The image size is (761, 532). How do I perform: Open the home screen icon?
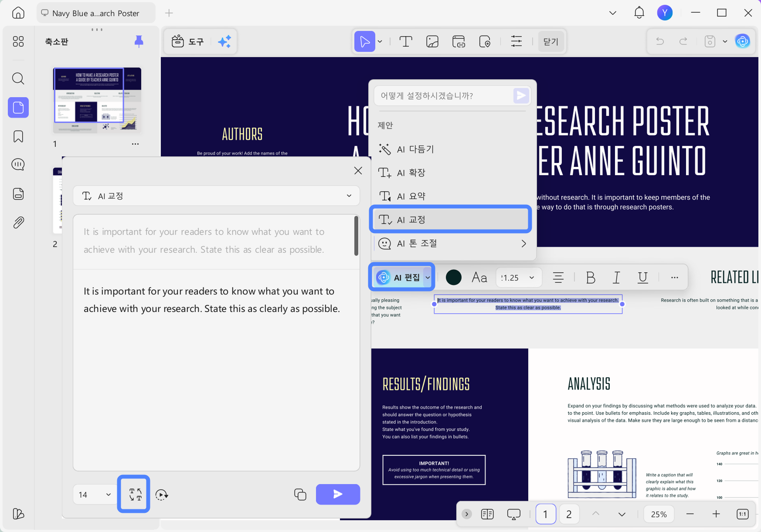click(x=18, y=13)
